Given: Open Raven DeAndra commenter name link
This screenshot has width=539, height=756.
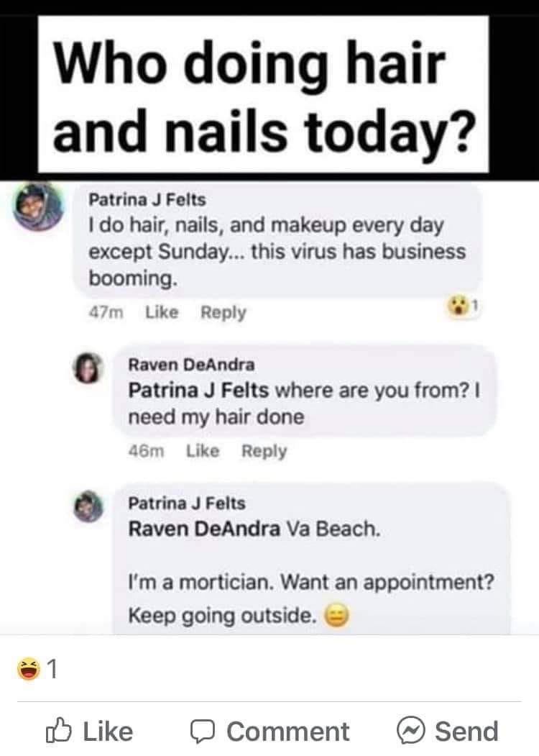Looking at the screenshot, I should [191, 365].
